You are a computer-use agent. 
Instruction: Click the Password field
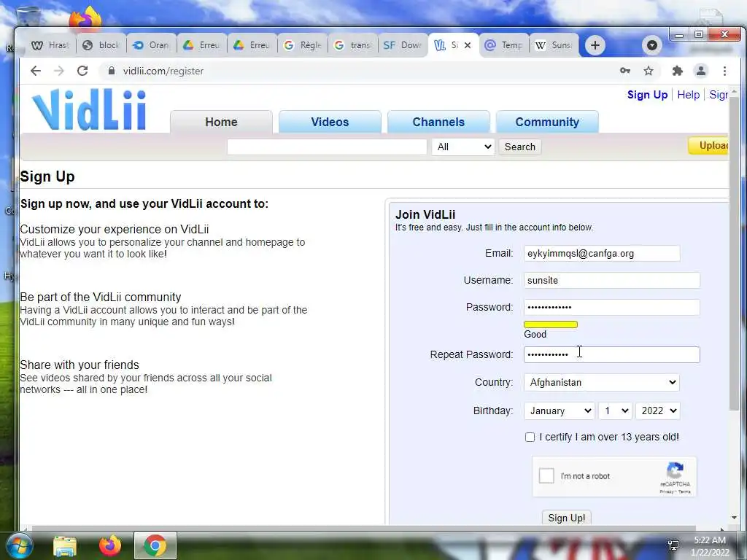(612, 307)
